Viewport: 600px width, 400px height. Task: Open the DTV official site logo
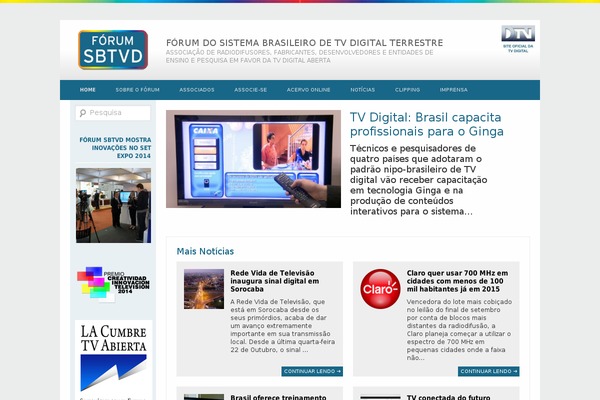point(518,39)
